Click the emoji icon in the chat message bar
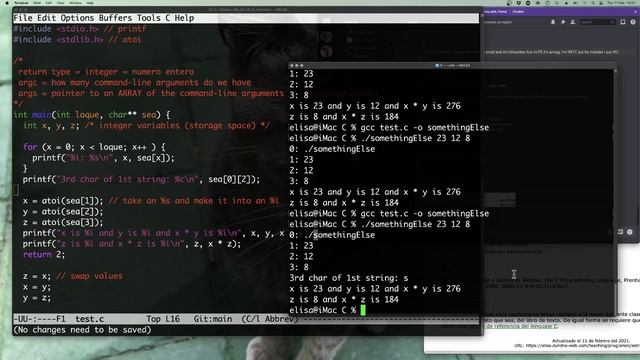Viewport: 640px width, 360px height. [630, 231]
